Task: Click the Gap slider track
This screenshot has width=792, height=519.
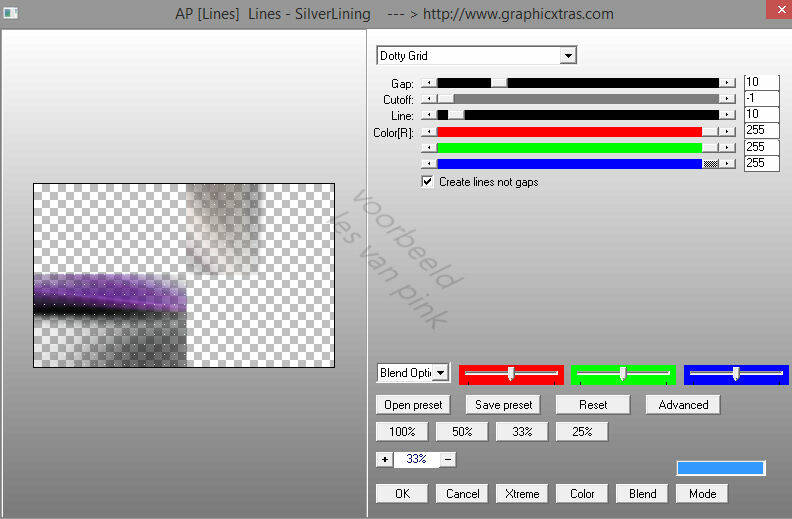Action: [x=578, y=83]
